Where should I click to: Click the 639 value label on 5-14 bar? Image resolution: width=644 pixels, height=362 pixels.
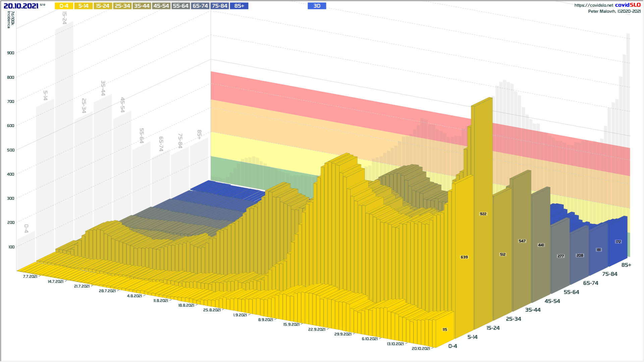tap(464, 257)
